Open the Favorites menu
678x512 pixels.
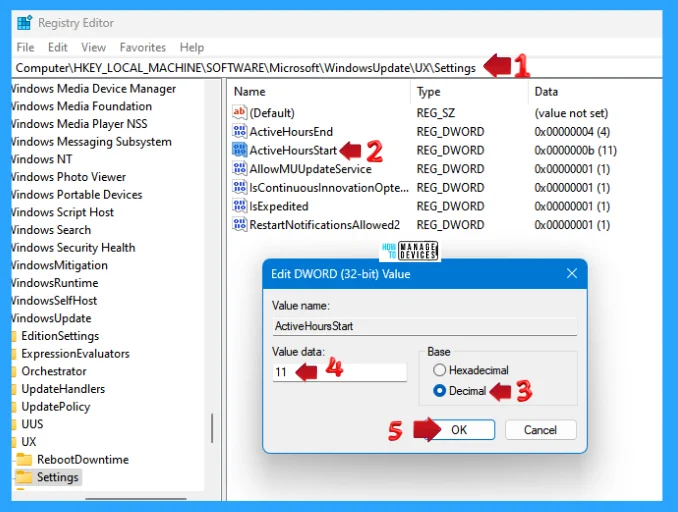(x=143, y=47)
